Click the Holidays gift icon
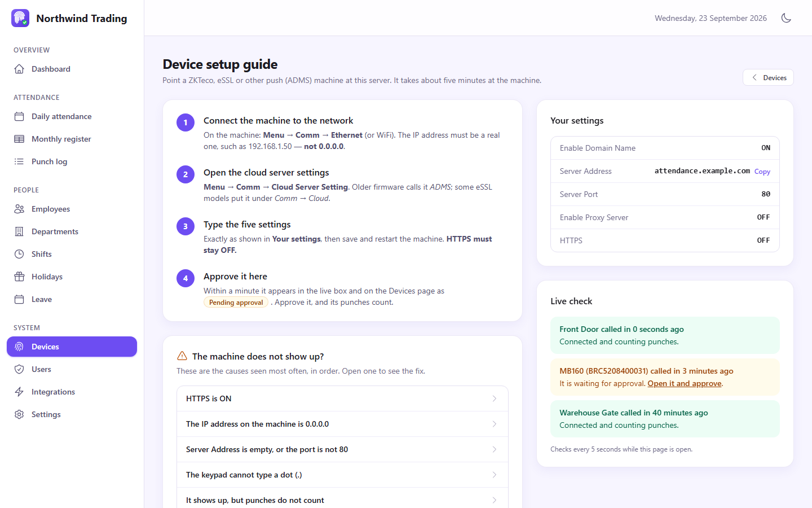Viewport: 812px width, 508px height. coord(19,277)
